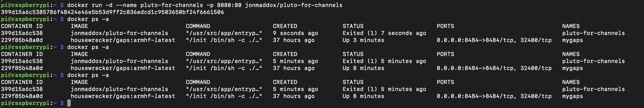Click pluto-for-channels after the --name flag
The image size is (644, 108).
click(x=172, y=5)
